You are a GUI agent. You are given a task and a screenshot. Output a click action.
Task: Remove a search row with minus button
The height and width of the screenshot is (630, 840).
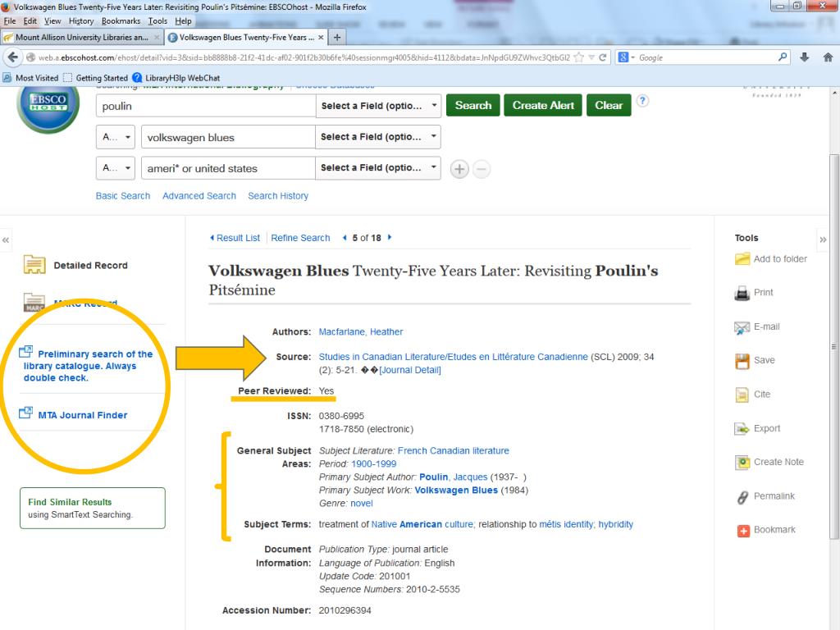point(481,169)
